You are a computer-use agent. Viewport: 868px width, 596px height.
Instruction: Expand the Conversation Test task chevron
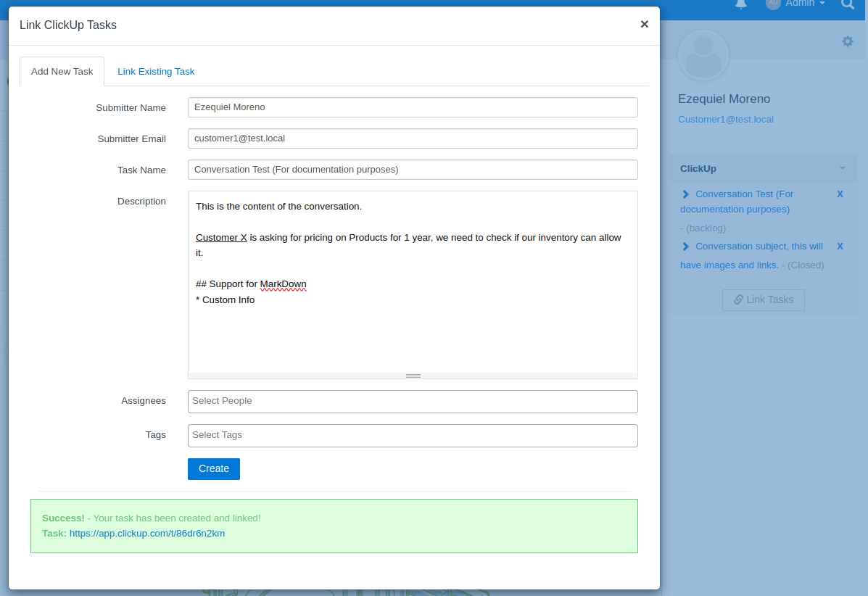(685, 194)
